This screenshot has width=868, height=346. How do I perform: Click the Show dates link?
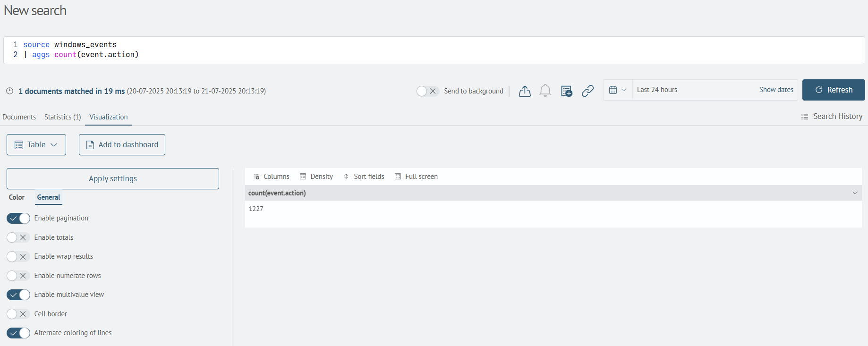[x=776, y=90]
